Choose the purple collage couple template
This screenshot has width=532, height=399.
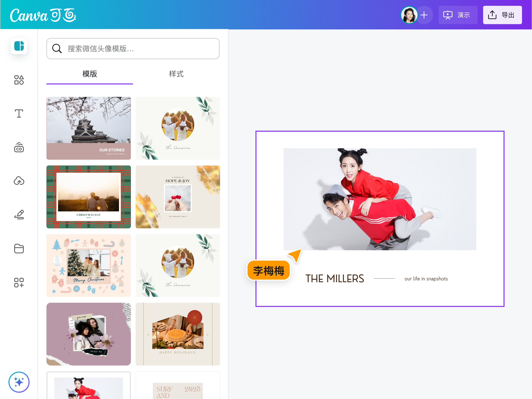point(89,334)
